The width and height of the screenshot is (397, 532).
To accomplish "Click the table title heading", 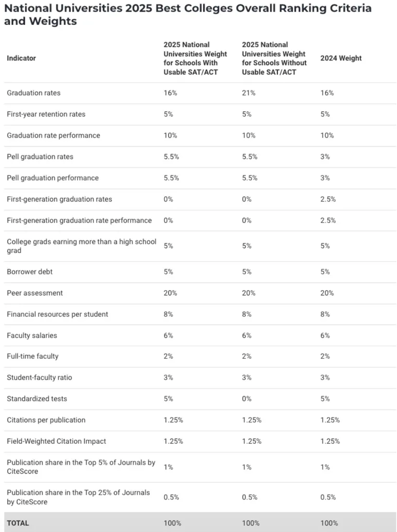I will click(188, 14).
